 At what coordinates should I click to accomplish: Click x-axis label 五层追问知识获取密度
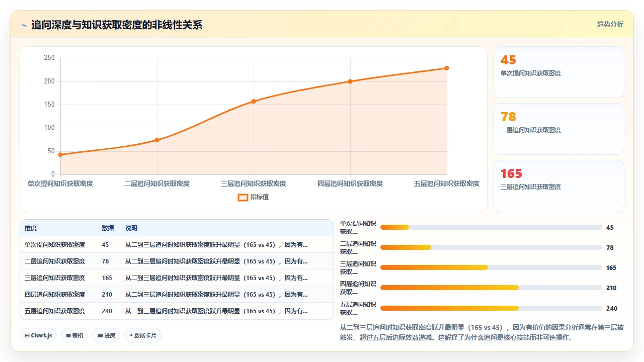pyautogui.click(x=447, y=184)
